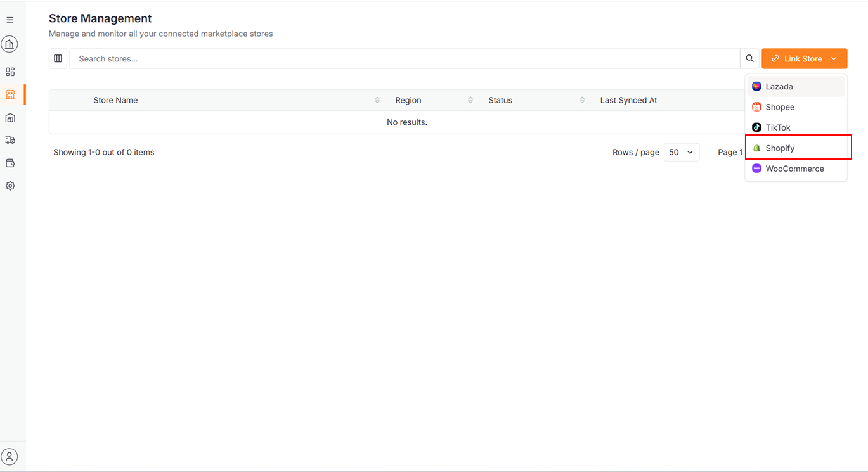This screenshot has height=472, width=868.
Task: Click the wallet icon in the sidebar
Action: pyautogui.click(x=10, y=163)
